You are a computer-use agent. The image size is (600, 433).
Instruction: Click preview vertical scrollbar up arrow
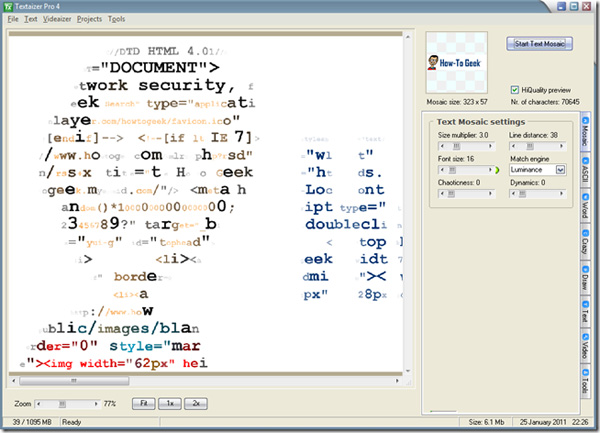[x=408, y=37]
